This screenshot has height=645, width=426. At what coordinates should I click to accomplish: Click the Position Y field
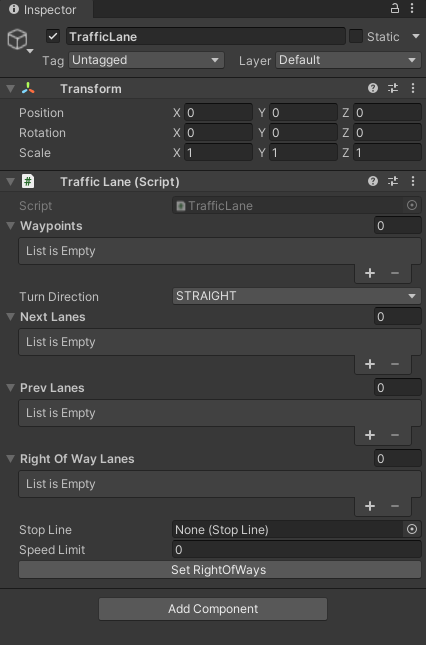point(303,112)
